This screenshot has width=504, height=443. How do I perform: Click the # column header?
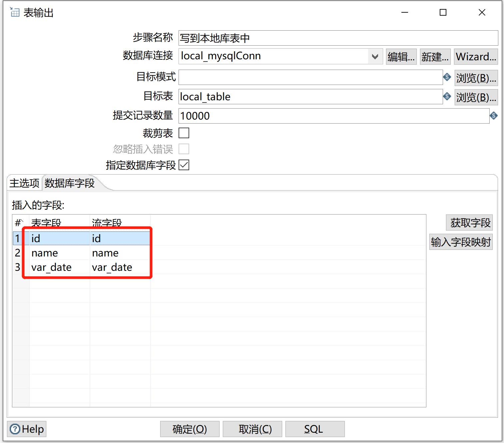coord(21,222)
